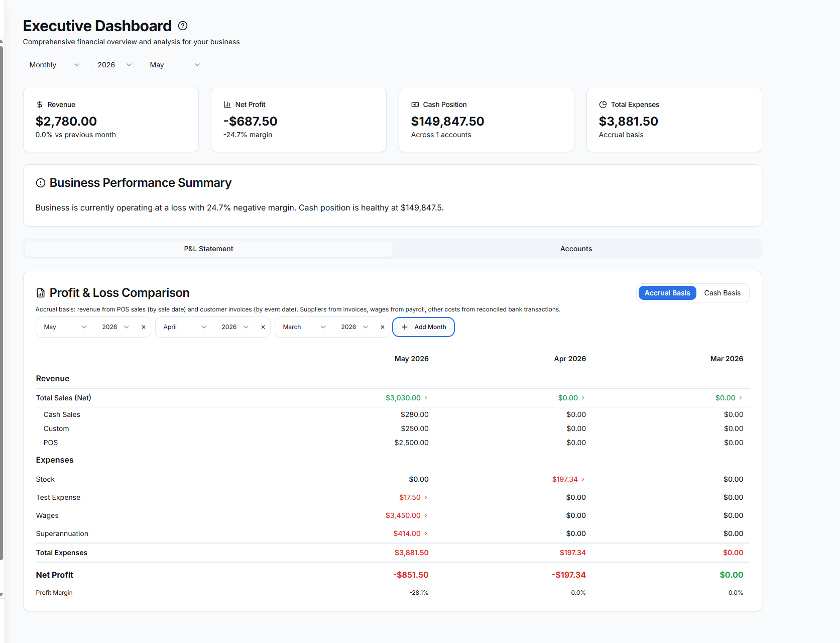Click the Profit Margin -28.1% value
The width and height of the screenshot is (840, 643).
419,593
